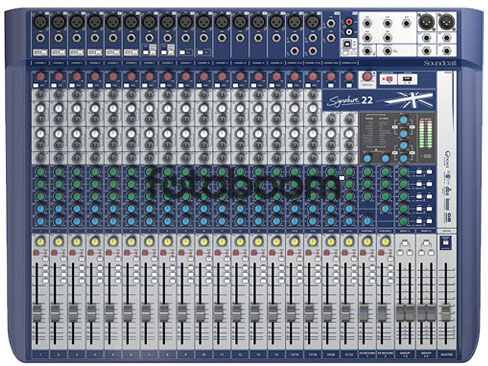The height and width of the screenshot is (366, 488).
Task: Click the headphones level knob
Action: (x=366, y=77)
